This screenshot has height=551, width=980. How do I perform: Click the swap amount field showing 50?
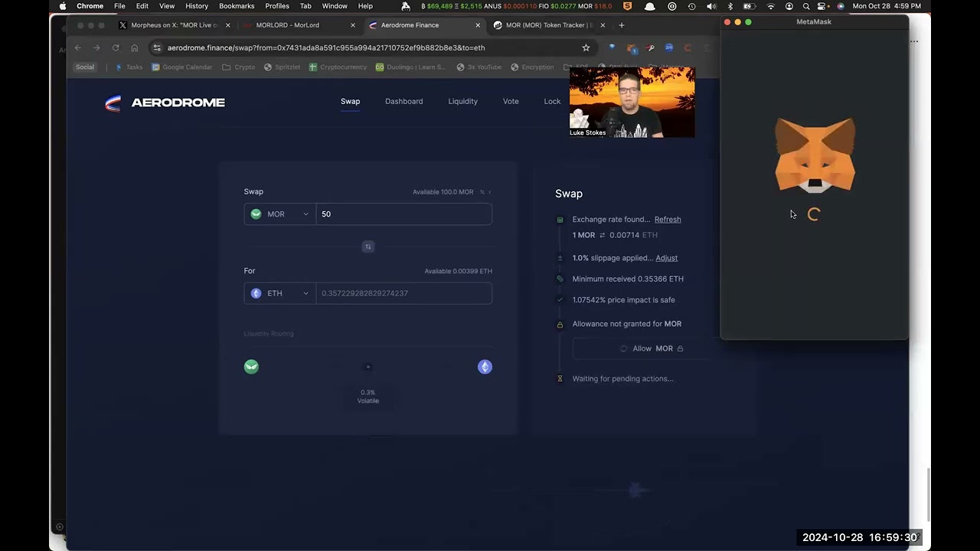pyautogui.click(x=403, y=214)
